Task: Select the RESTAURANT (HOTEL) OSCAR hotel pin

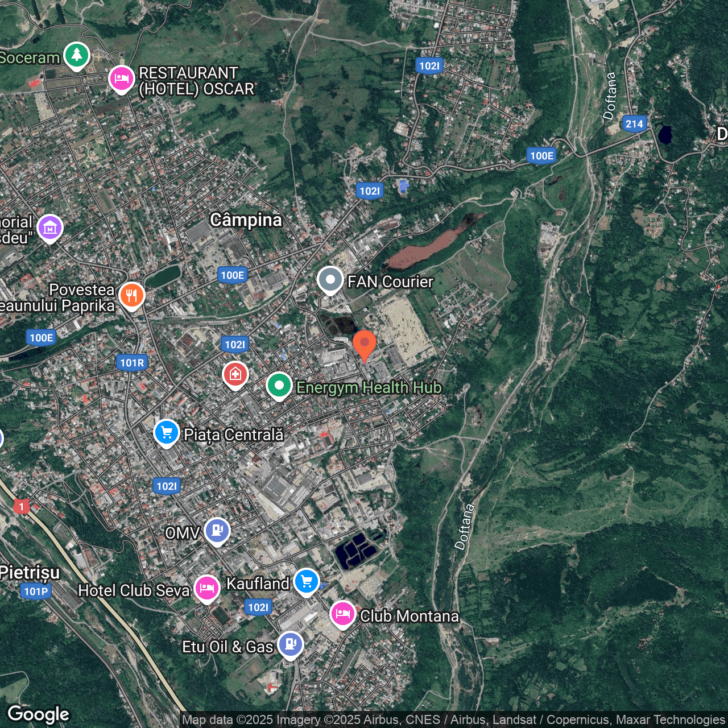Action: point(121,80)
